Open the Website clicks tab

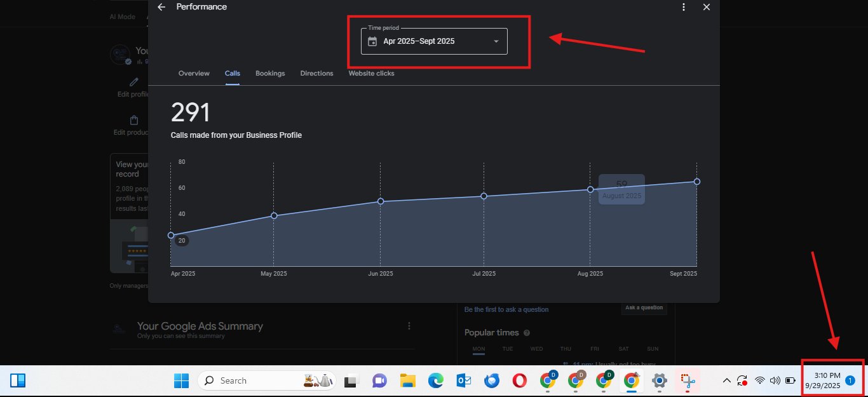371,73
